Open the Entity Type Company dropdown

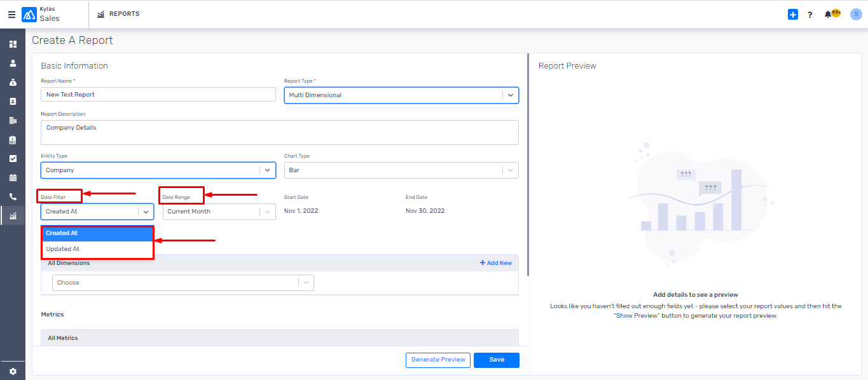pos(158,170)
